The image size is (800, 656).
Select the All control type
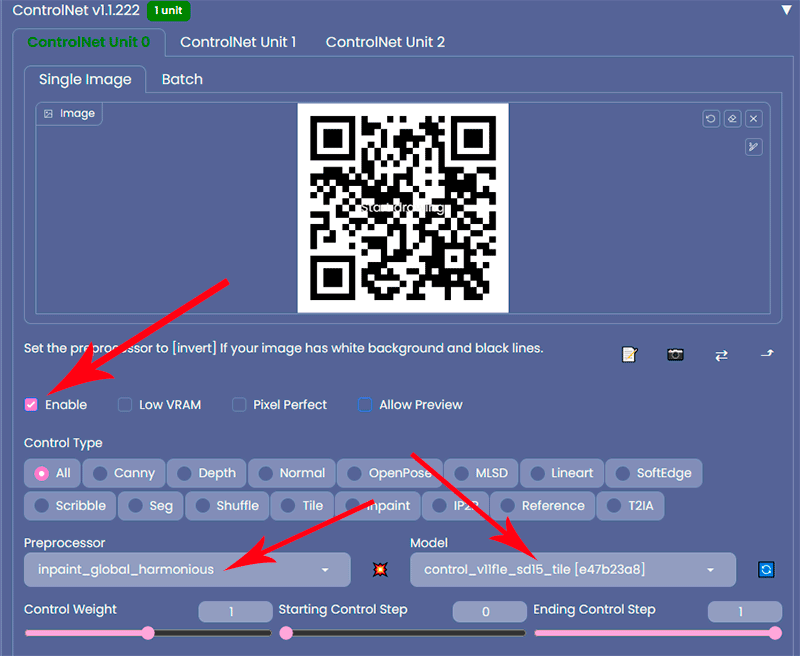pyautogui.click(x=53, y=473)
